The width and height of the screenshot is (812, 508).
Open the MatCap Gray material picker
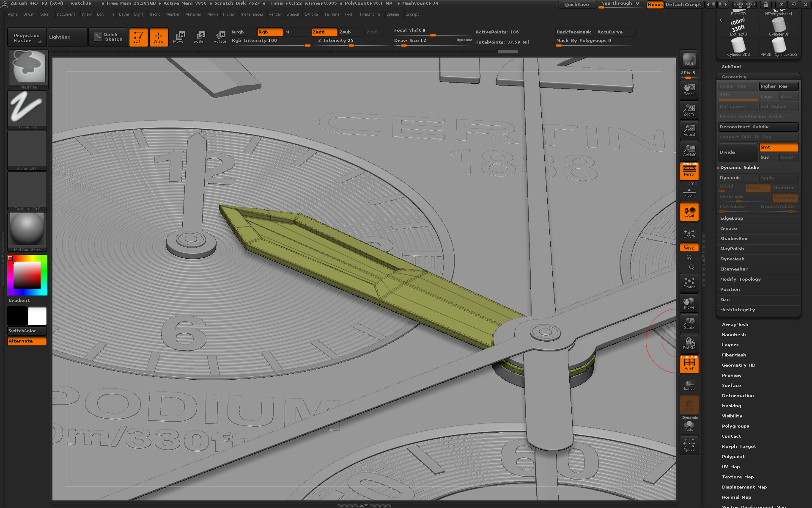coord(27,232)
